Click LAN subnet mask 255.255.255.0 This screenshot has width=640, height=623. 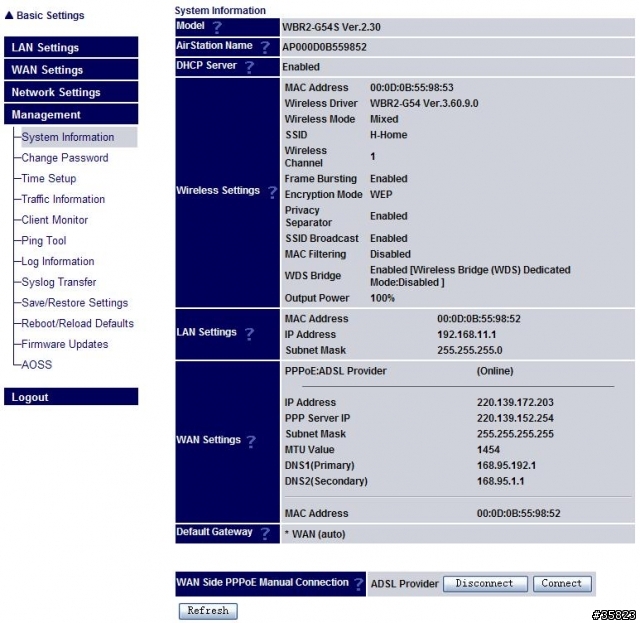coord(470,350)
